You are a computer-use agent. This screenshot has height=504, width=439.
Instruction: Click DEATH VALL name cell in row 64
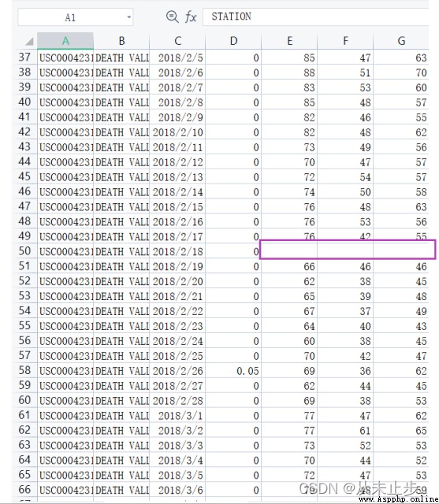(121, 460)
